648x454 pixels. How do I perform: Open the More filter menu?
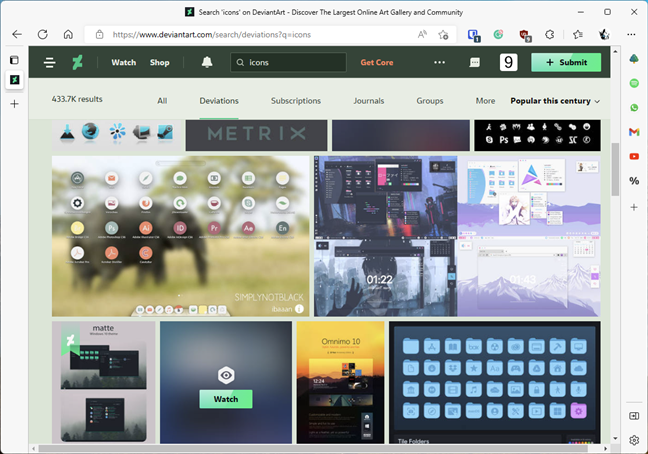485,101
